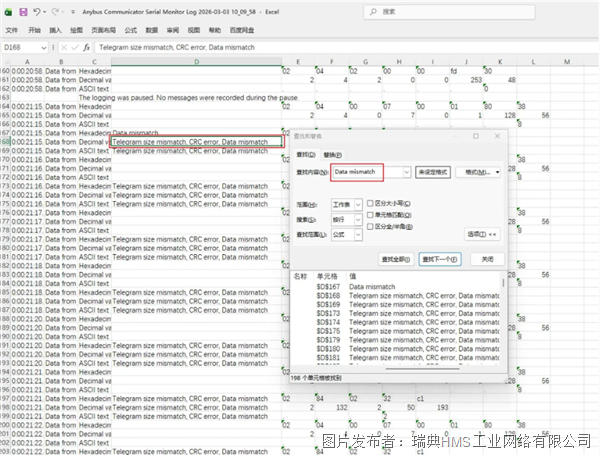Image resolution: width=600 pixels, height=455 pixels.
Task: Open the Undo history dropdown arrow
Action: pyautogui.click(x=45, y=12)
